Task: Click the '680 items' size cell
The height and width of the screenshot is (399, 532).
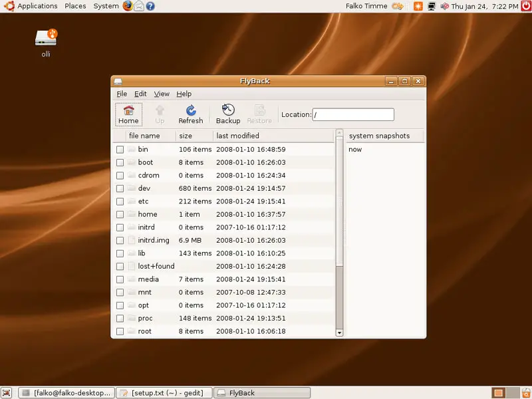Action: coord(195,188)
